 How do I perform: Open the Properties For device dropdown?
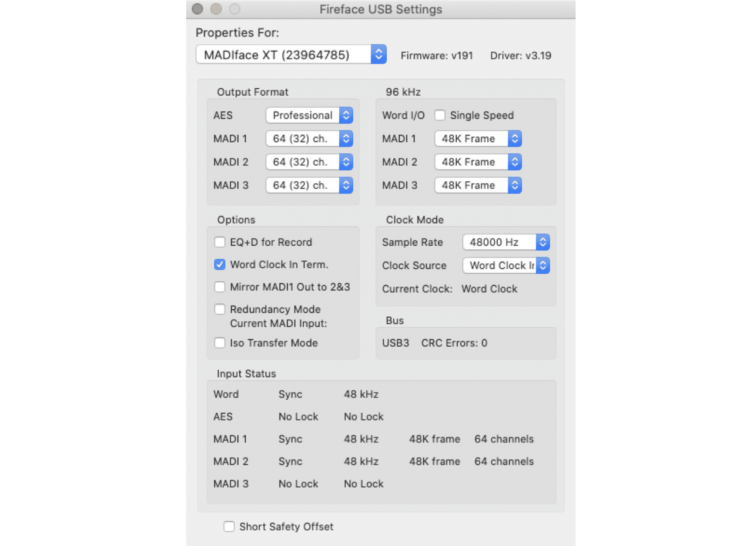pos(291,54)
